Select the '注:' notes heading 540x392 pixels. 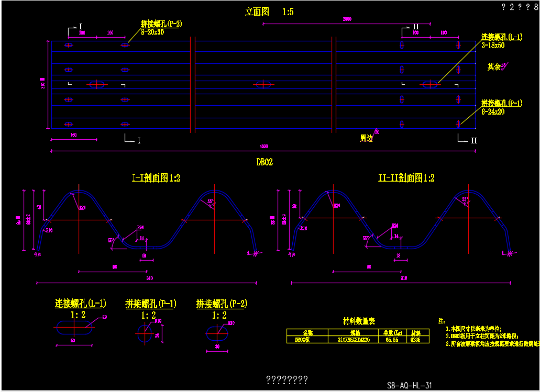[x=442, y=321]
